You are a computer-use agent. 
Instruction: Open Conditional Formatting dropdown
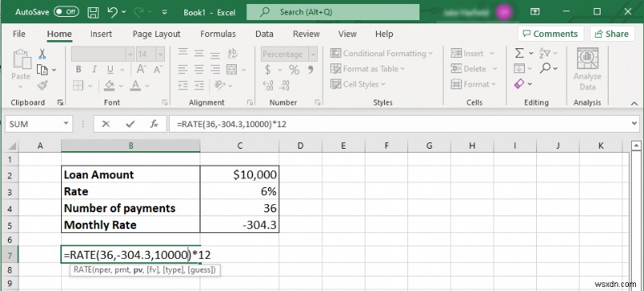tap(382, 53)
